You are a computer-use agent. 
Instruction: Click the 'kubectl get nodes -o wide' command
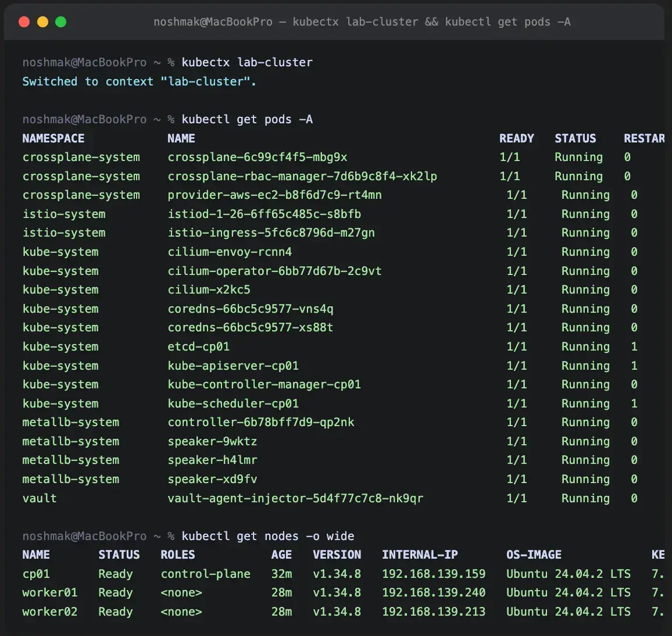pos(268,536)
